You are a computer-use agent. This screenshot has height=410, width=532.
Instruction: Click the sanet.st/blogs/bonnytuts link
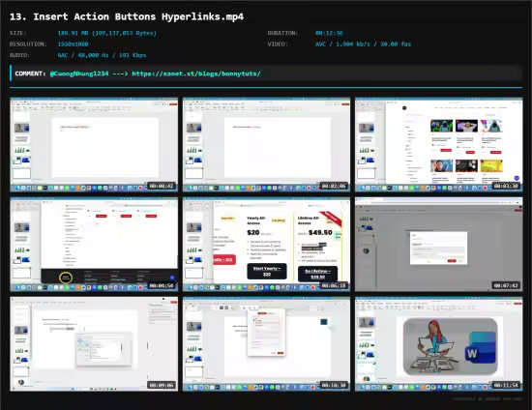click(196, 73)
